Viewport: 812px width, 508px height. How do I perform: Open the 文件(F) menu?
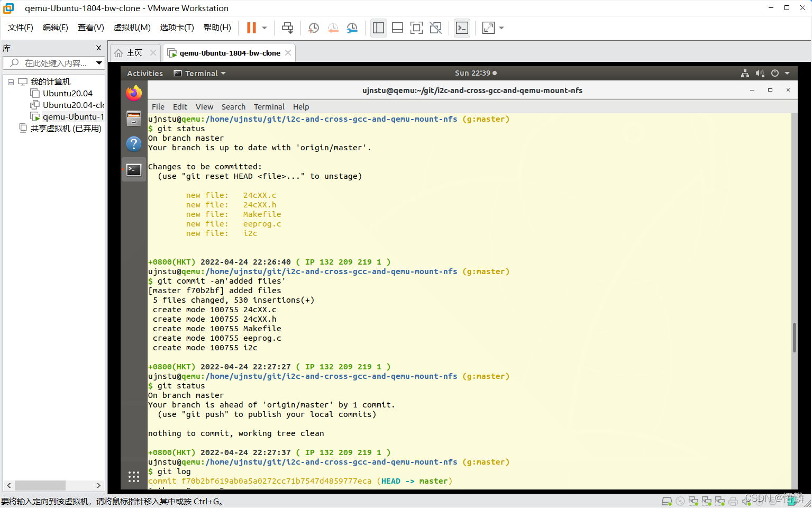21,27
